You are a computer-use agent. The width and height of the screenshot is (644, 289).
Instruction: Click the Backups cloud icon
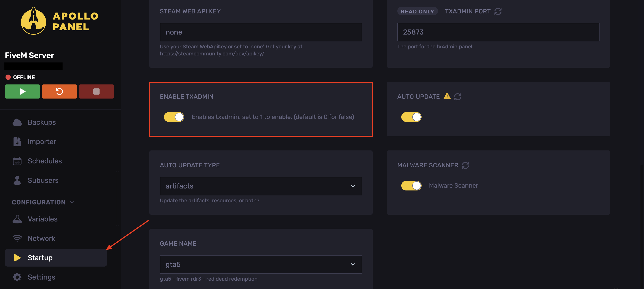coord(17,122)
